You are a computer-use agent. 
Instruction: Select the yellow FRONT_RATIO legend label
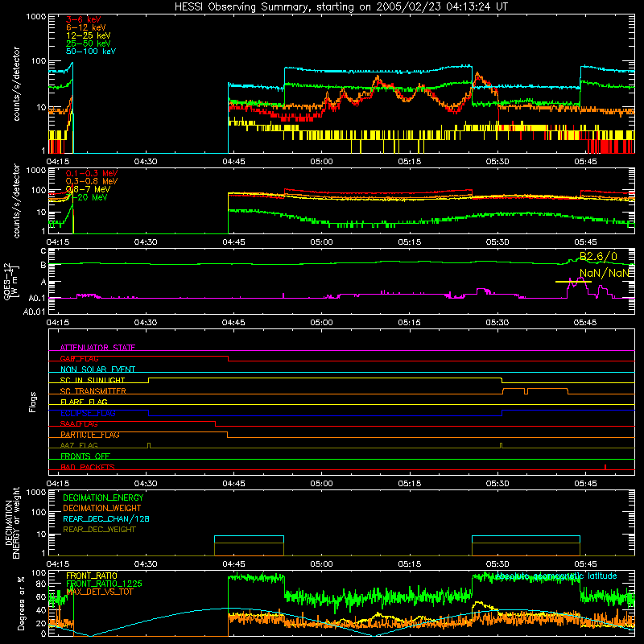point(92,576)
